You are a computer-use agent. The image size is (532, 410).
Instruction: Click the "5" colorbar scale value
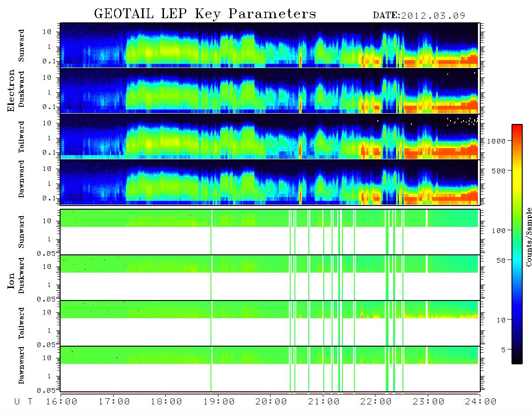click(504, 349)
